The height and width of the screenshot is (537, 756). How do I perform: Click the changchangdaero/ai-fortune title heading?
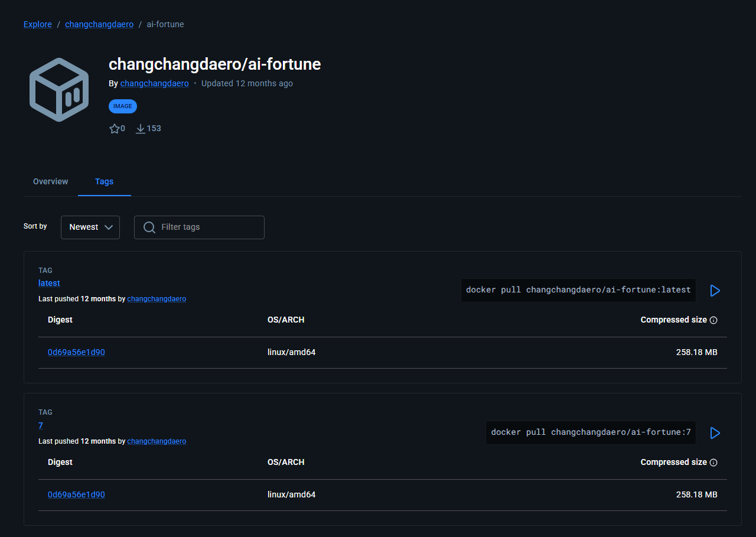tap(215, 64)
